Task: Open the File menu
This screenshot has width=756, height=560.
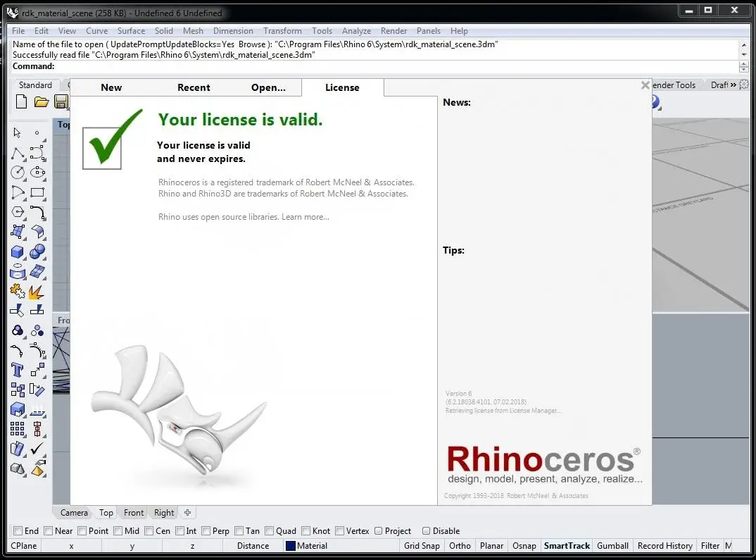Action: (18, 31)
